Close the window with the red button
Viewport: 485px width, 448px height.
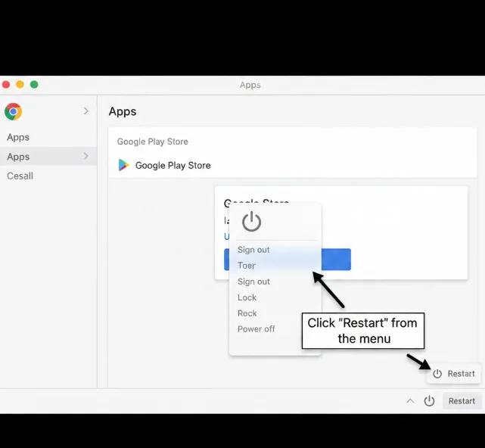point(6,85)
